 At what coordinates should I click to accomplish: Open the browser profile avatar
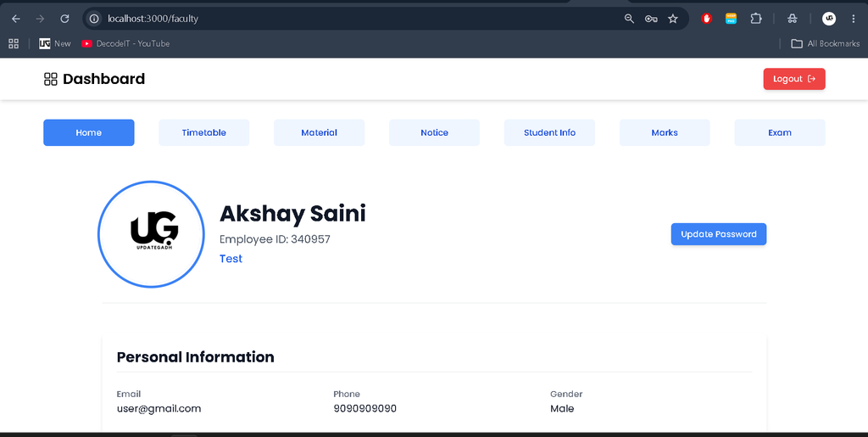click(x=829, y=19)
